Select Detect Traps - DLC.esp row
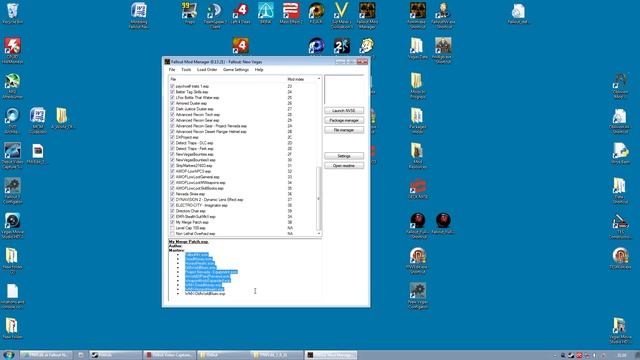Image resolution: width=640 pixels, height=360 pixels. pyautogui.click(x=194, y=143)
